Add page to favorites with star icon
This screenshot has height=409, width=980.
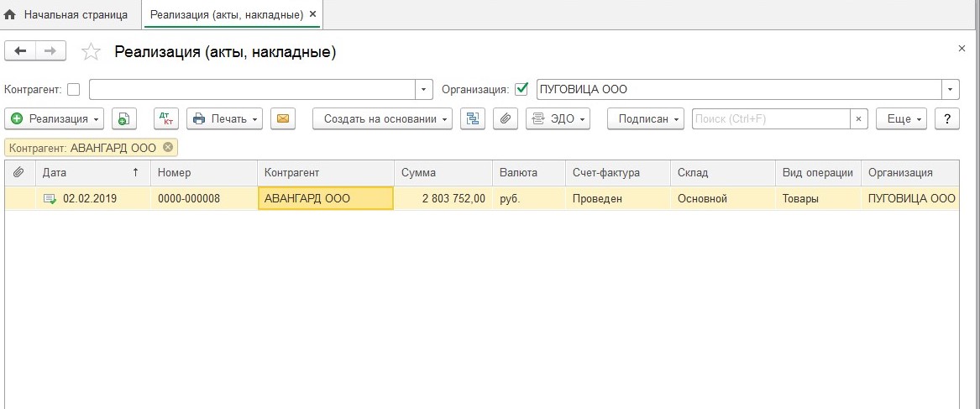tap(91, 53)
